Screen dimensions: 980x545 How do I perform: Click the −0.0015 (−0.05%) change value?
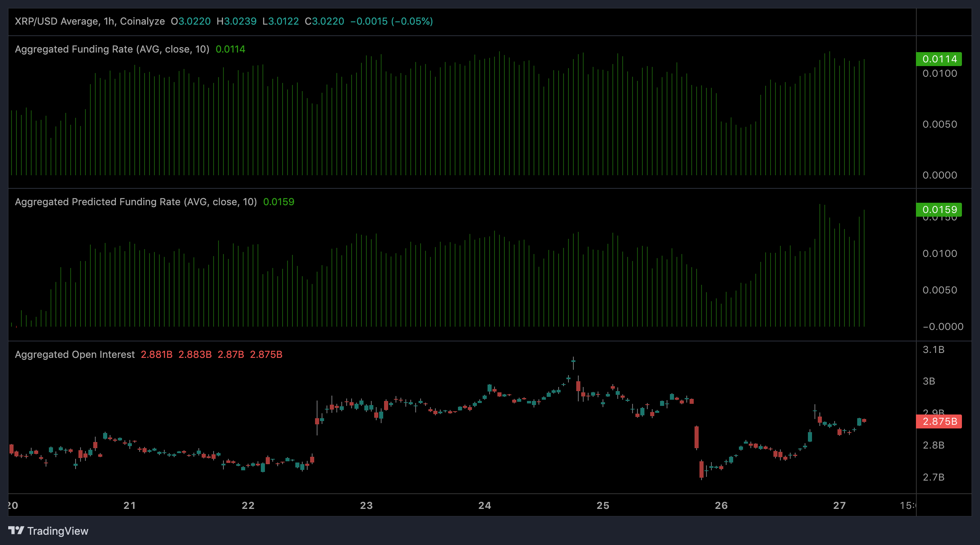[x=391, y=21]
